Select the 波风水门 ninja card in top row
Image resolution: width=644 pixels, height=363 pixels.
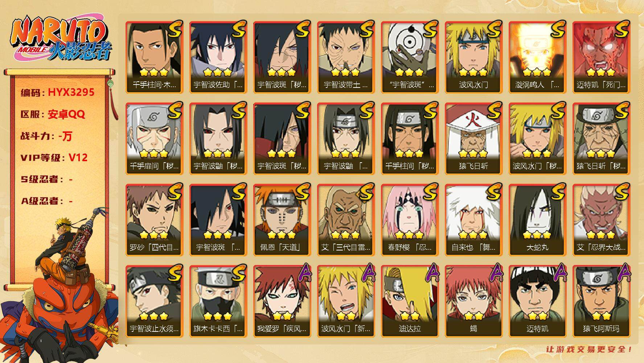(473, 57)
